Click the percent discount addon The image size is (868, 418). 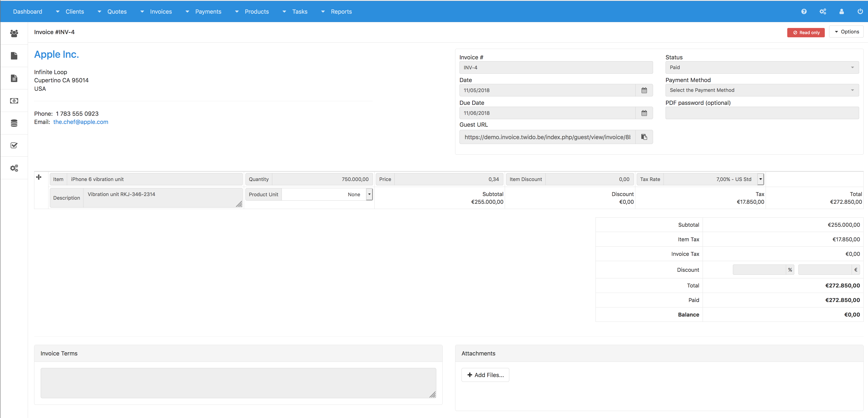(x=790, y=270)
